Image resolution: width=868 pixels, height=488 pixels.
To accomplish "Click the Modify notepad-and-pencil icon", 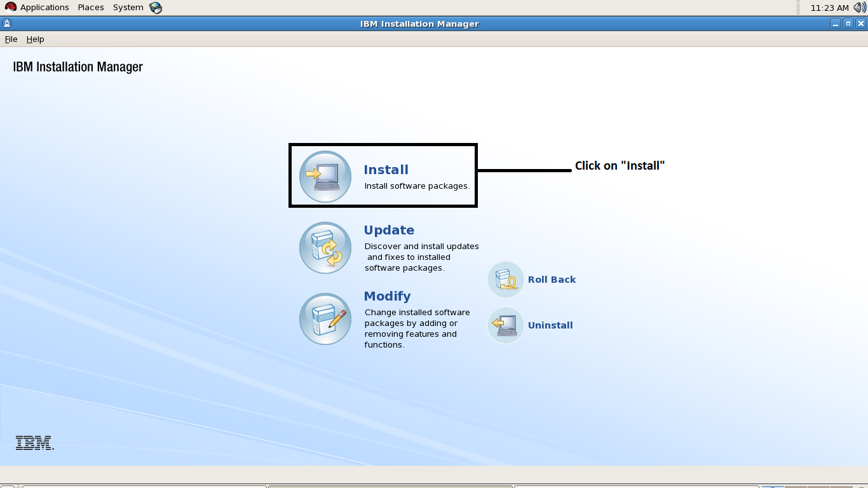I will (325, 319).
